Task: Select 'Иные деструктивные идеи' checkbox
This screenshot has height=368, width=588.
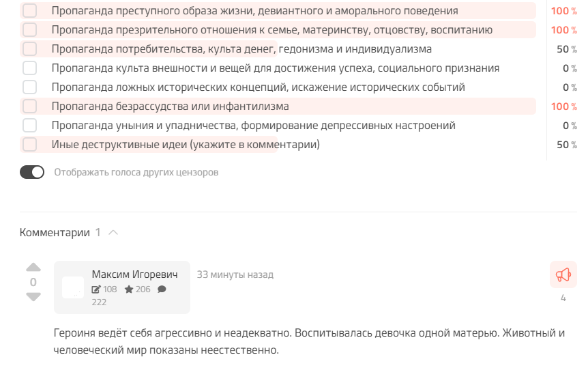Action: point(29,145)
